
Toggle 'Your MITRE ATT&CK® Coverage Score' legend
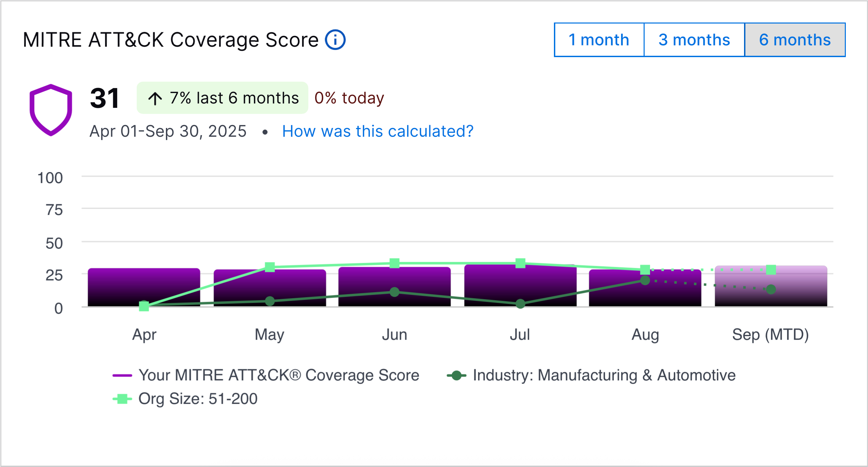(x=266, y=375)
